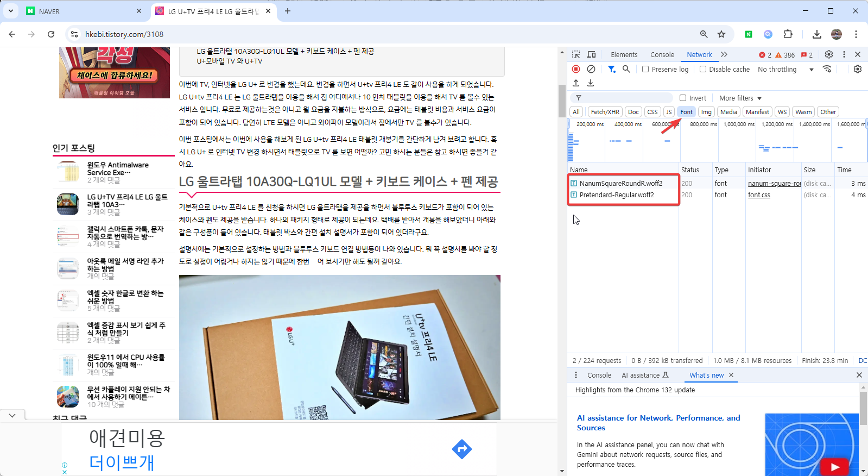Show more DevTools tabs chevron
868x476 pixels.
724,54
